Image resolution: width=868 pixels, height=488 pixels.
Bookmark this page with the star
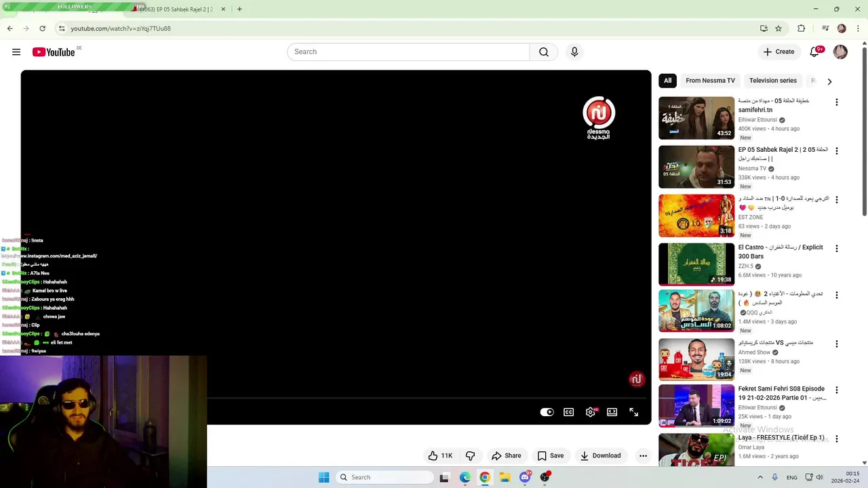pyautogui.click(x=778, y=28)
